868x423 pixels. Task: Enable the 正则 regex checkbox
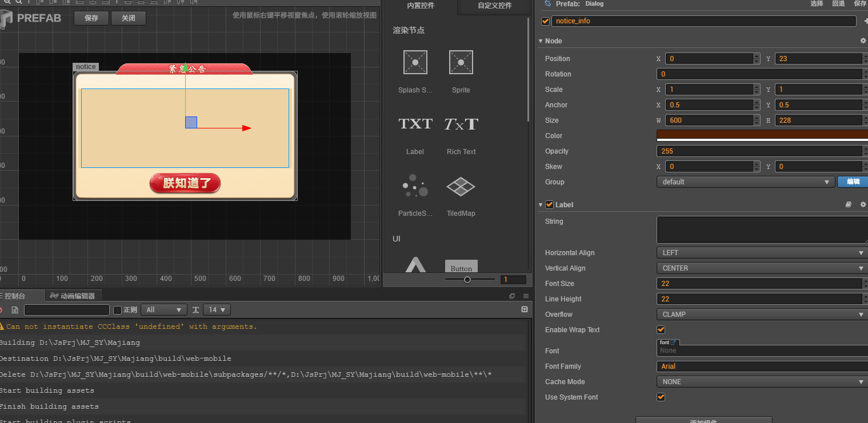click(118, 310)
